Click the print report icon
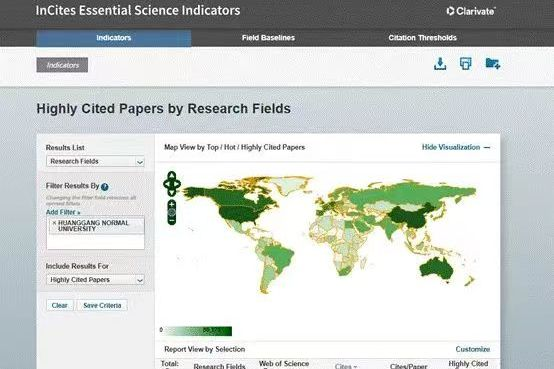 tap(465, 64)
